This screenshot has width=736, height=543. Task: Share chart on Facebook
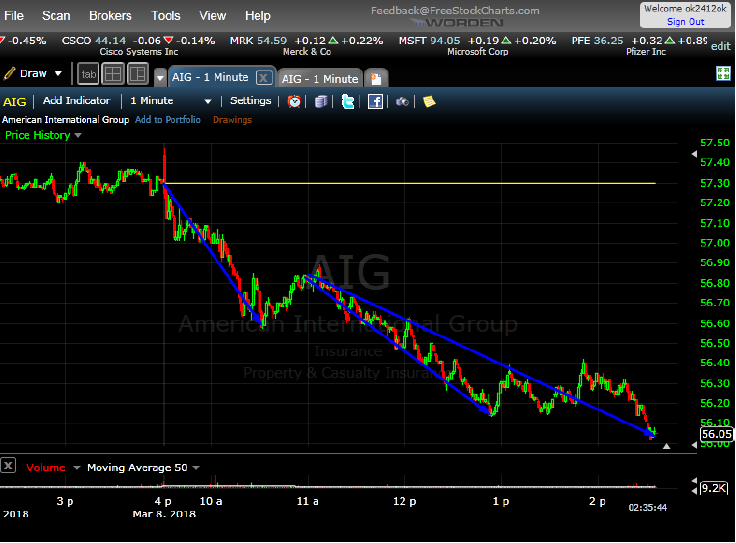(375, 101)
